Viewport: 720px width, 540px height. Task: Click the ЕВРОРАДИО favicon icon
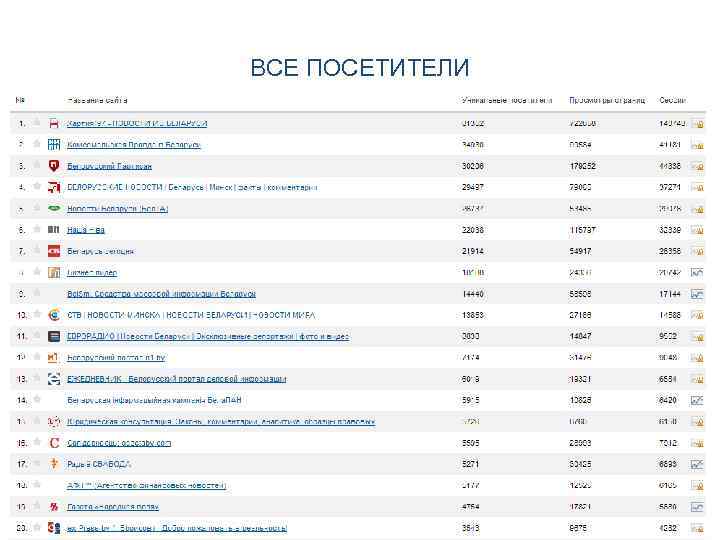54,337
